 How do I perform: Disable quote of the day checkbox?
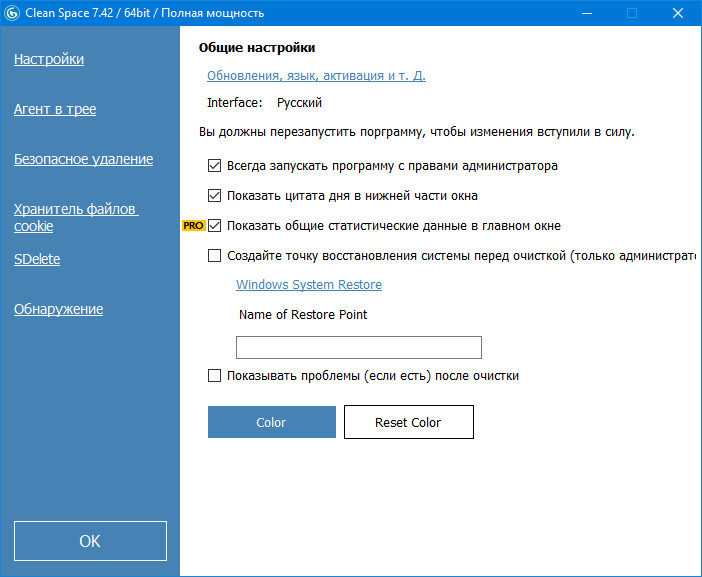pyautogui.click(x=214, y=196)
